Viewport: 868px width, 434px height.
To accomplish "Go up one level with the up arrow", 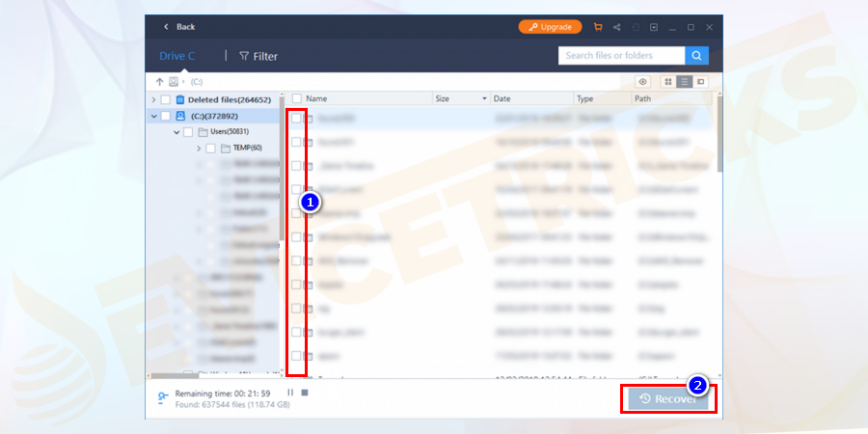I will [159, 82].
